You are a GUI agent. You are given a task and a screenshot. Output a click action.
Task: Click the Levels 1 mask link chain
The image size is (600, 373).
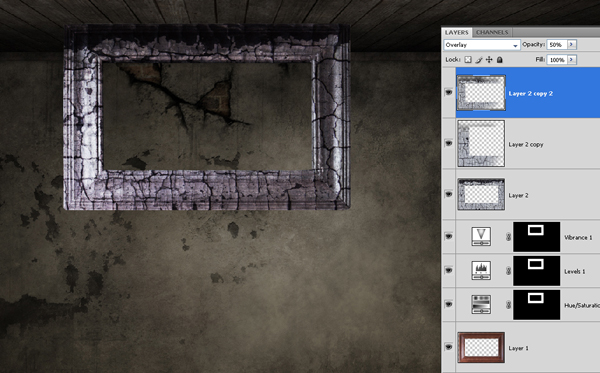click(508, 271)
